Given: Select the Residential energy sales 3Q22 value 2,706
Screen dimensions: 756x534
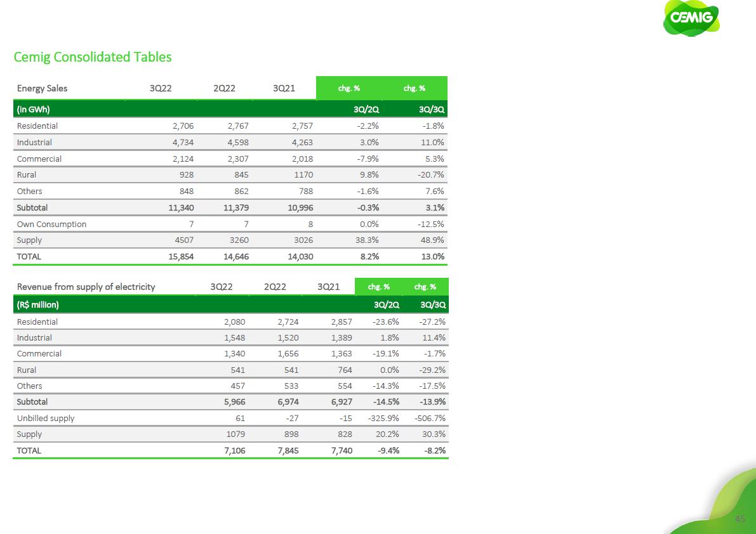Looking at the screenshot, I should point(183,126).
